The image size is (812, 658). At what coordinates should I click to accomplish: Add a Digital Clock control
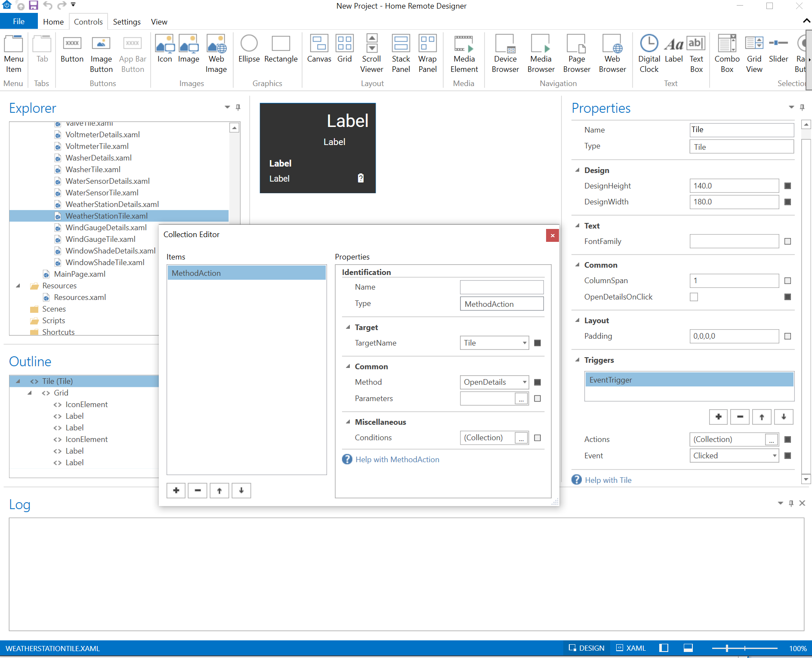649,53
